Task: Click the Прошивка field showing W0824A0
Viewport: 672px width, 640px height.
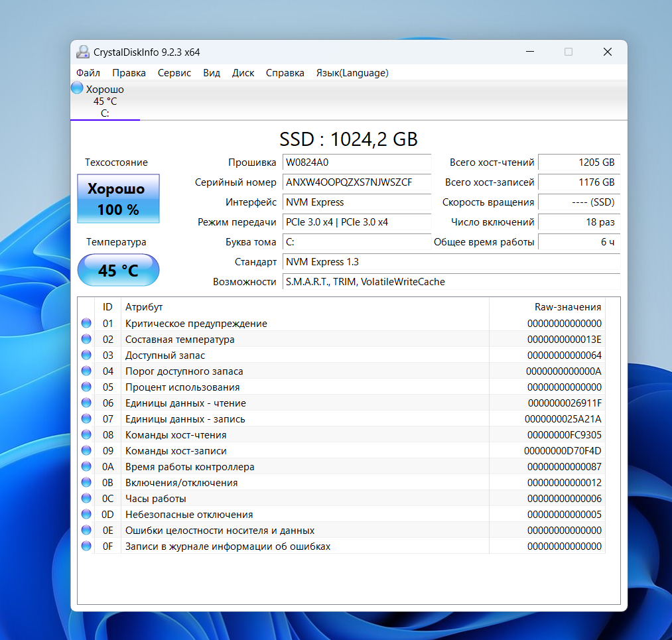Action: [x=356, y=162]
